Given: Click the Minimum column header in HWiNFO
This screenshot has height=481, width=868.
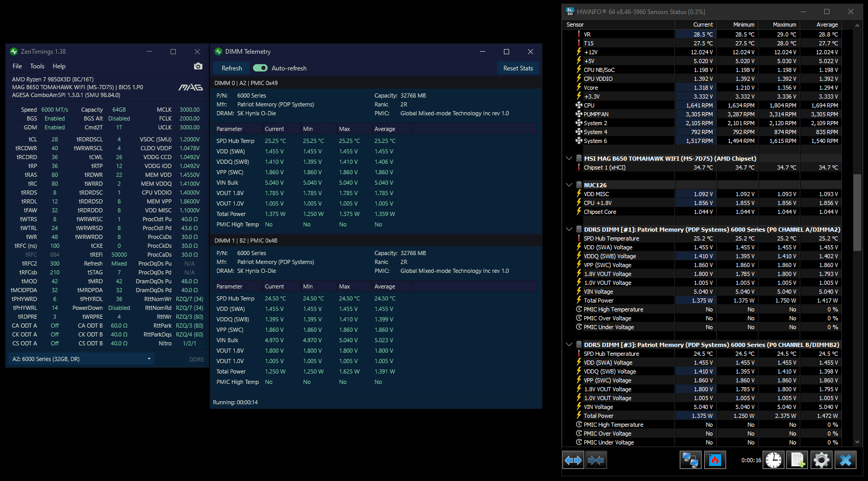Looking at the screenshot, I should pos(737,25).
